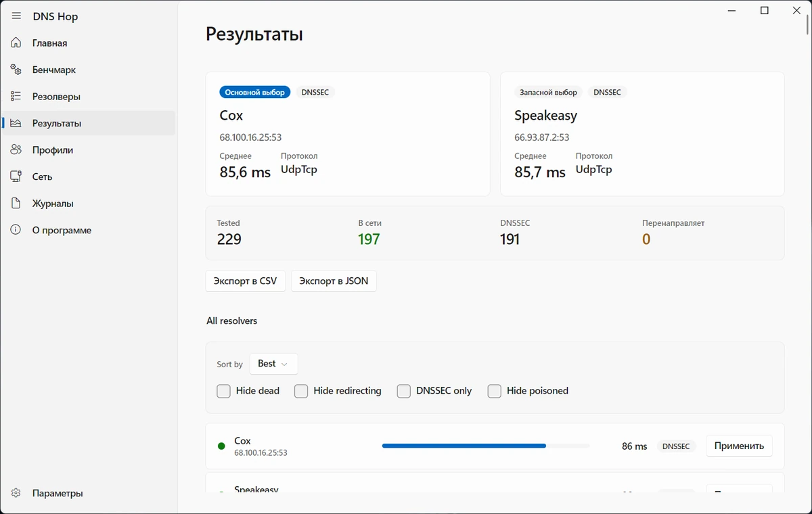Click the Журналы document icon
The image size is (812, 514).
point(16,204)
